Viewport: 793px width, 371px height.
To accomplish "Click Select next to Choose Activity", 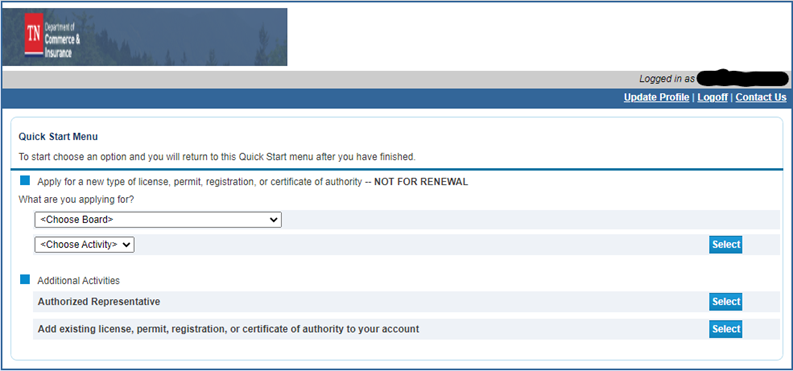I will pos(725,245).
